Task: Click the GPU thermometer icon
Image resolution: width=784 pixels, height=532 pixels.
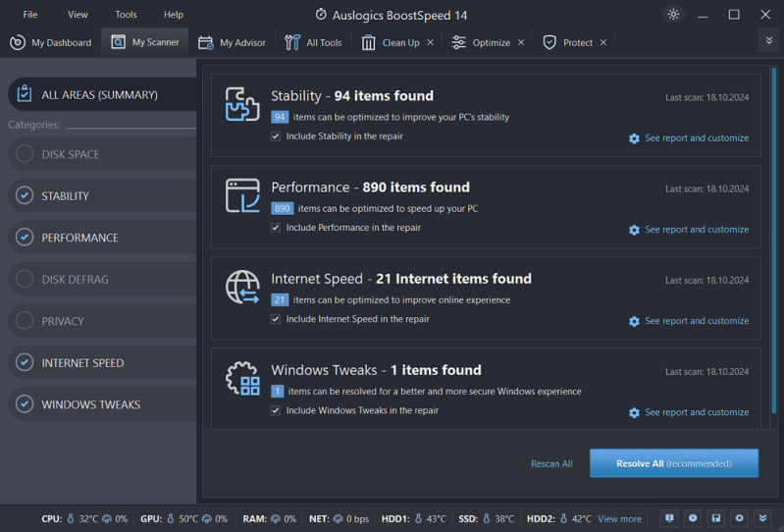Action: tap(170, 519)
